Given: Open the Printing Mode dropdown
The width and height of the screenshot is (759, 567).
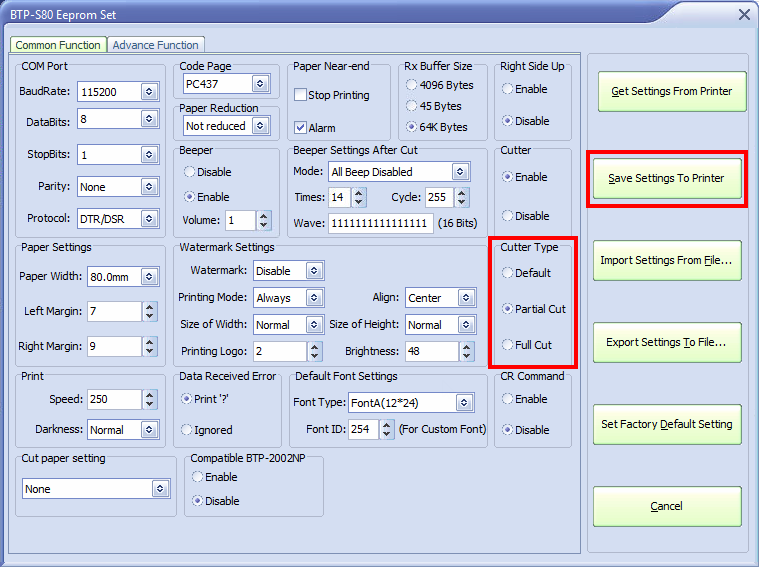Looking at the screenshot, I should [x=314, y=297].
